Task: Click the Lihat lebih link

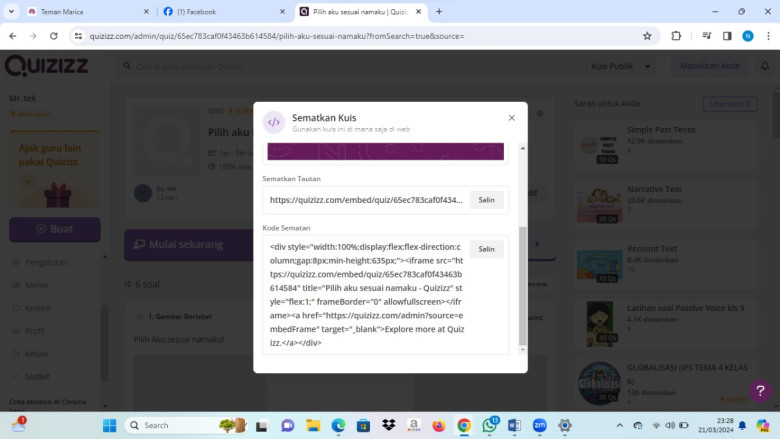Action: point(730,104)
